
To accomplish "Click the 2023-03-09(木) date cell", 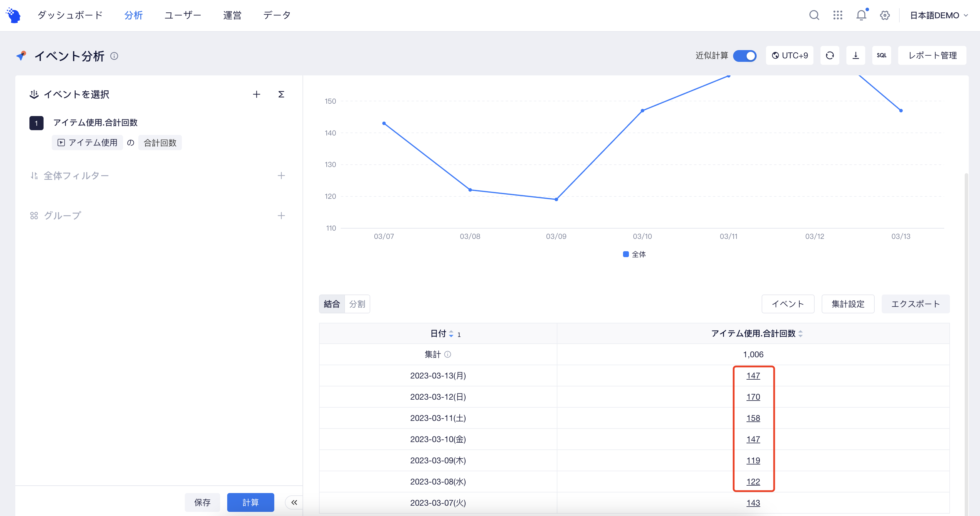I will click(438, 461).
